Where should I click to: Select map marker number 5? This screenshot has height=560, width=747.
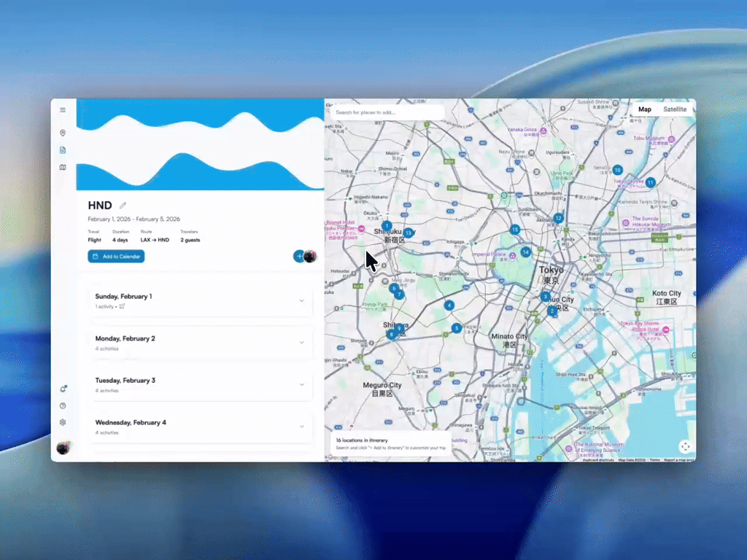point(457,328)
